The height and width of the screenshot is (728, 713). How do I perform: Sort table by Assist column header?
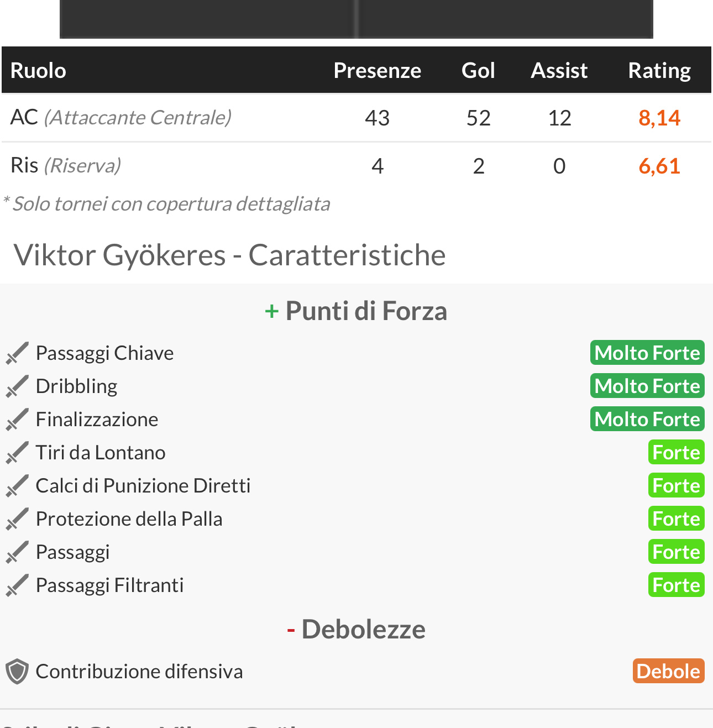[559, 71]
